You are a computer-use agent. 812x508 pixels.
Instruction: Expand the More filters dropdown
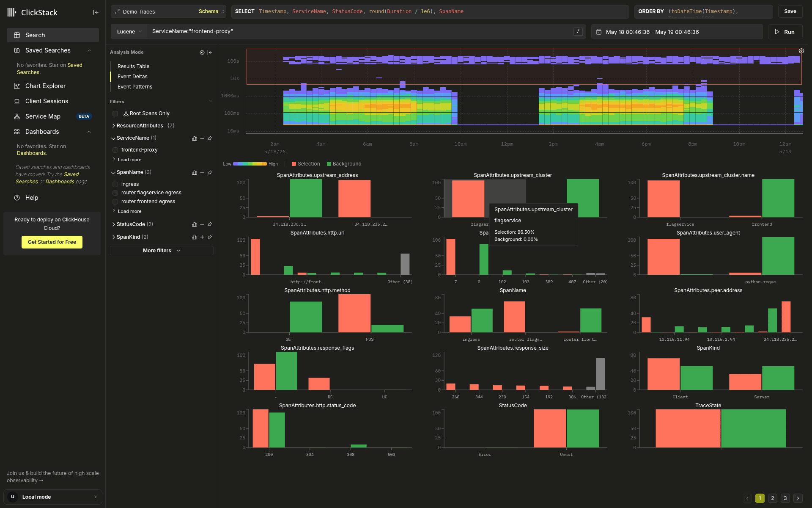(162, 251)
